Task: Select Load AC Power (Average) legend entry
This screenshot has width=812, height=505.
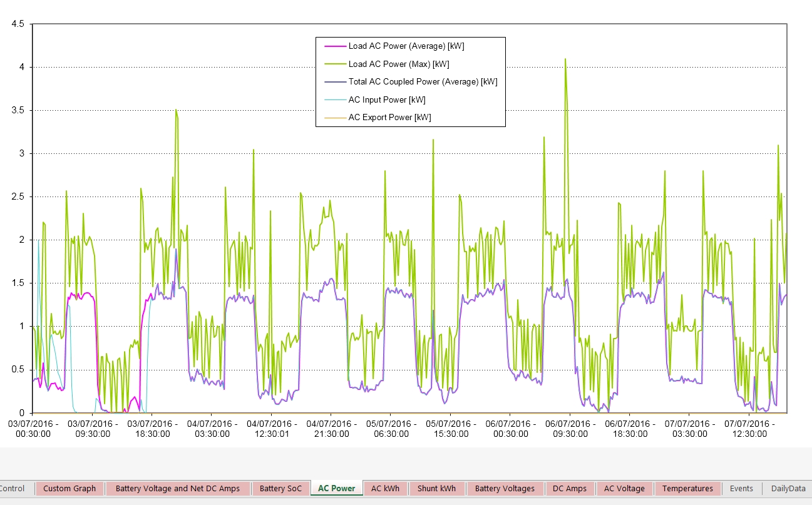Action: point(406,46)
